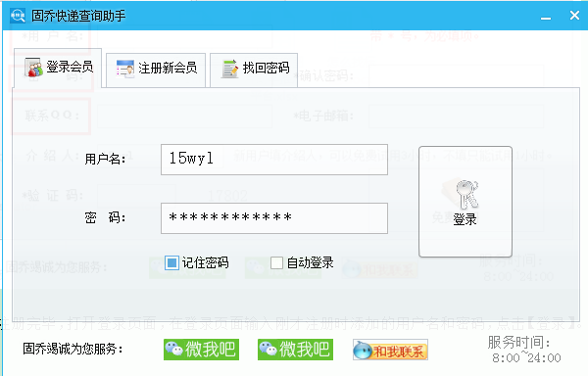Viewport: 588px width, 376px height.
Task: Click the 登录 button with keys icon
Action: coord(465,202)
